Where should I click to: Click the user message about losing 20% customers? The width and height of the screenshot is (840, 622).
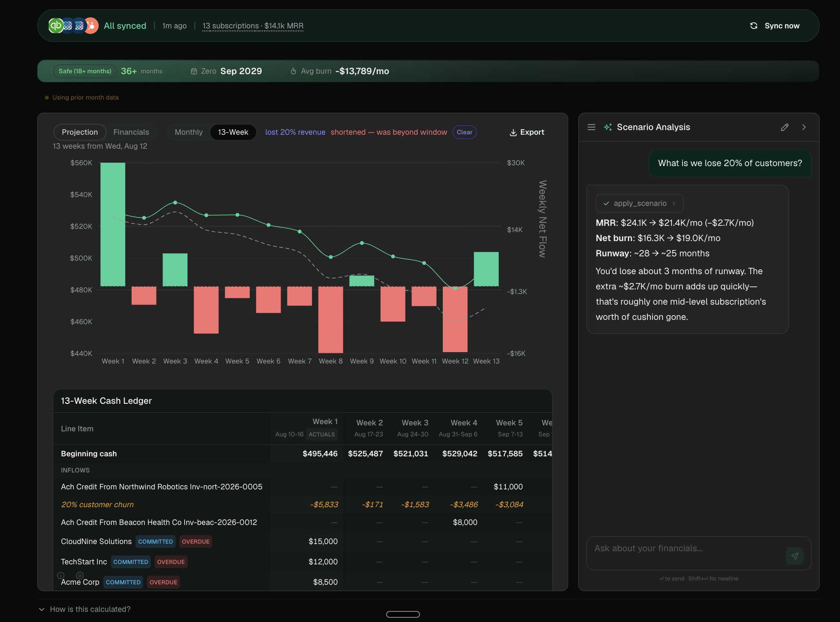[730, 163]
